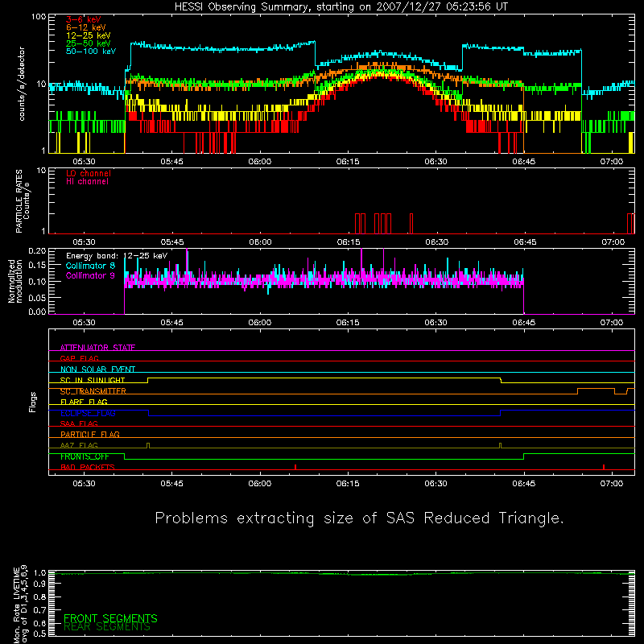Click the 'Problems extracting size of SAS Reduced Triangle' message
This screenshot has width=644, height=644.
click(359, 518)
